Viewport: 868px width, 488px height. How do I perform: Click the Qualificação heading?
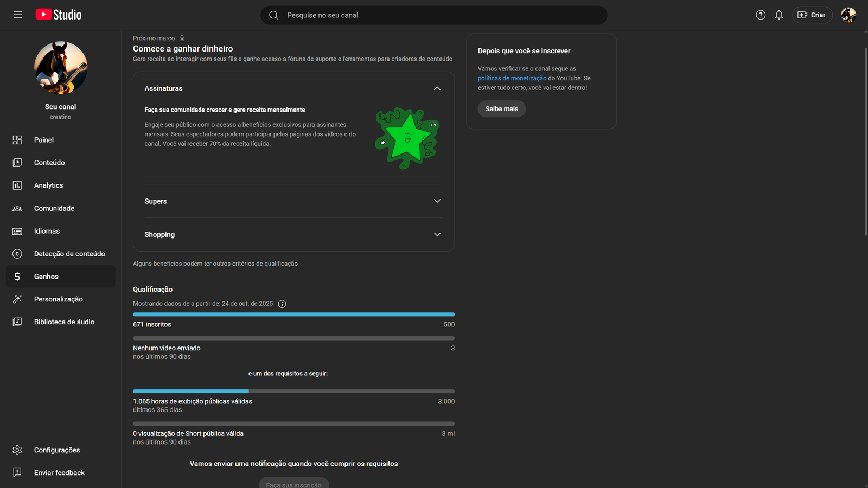coord(153,290)
